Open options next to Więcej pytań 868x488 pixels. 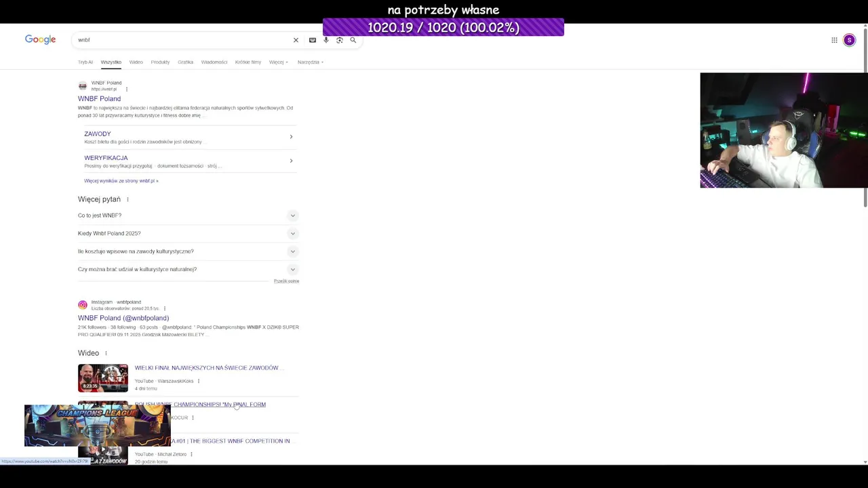(x=127, y=199)
